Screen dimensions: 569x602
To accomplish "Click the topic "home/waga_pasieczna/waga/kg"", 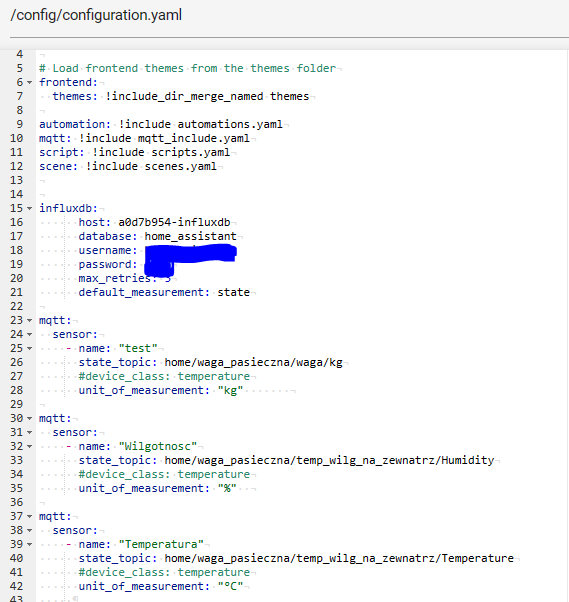I will [253, 362].
